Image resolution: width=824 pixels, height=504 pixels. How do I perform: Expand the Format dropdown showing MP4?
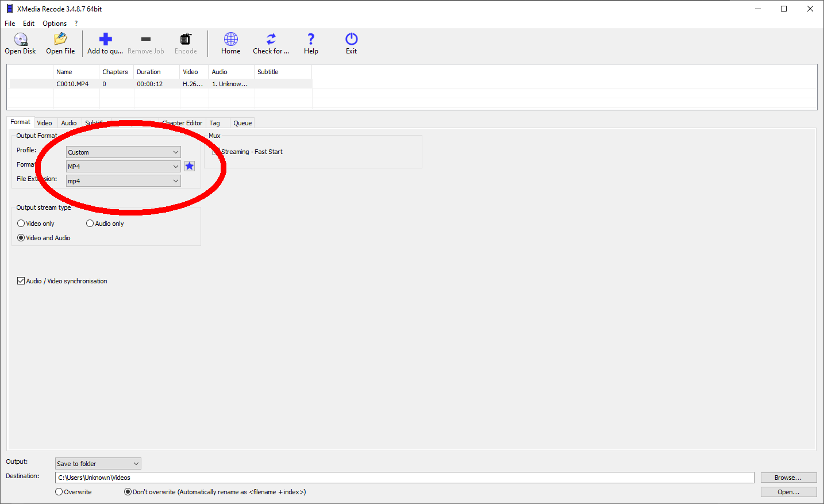tap(124, 167)
